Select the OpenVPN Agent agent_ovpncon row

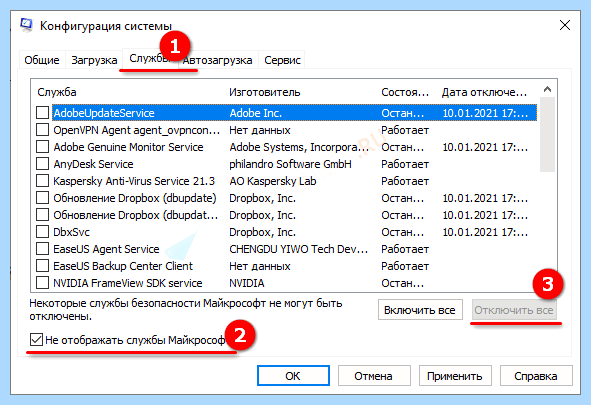pos(286,130)
